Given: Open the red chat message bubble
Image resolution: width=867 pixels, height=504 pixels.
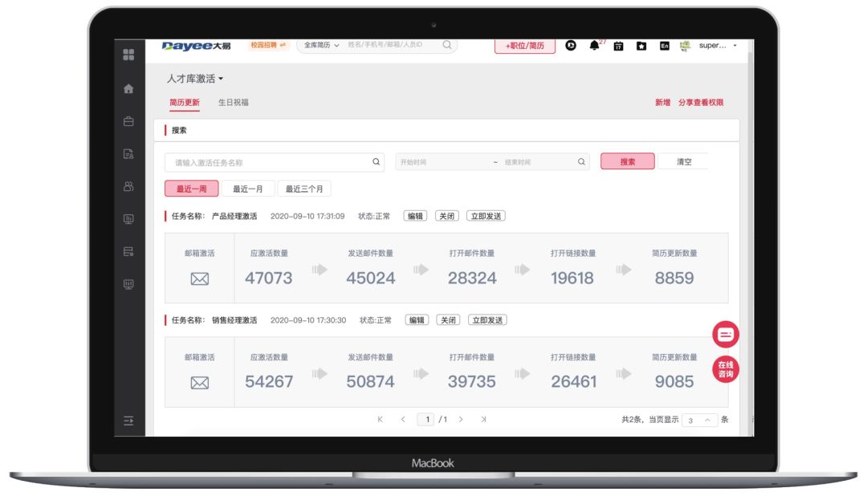Looking at the screenshot, I should pyautogui.click(x=725, y=335).
